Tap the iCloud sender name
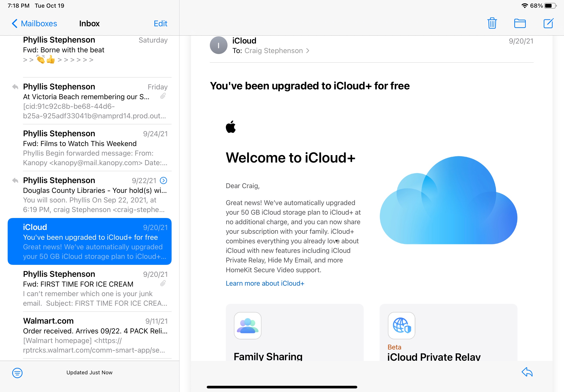 coord(244,41)
